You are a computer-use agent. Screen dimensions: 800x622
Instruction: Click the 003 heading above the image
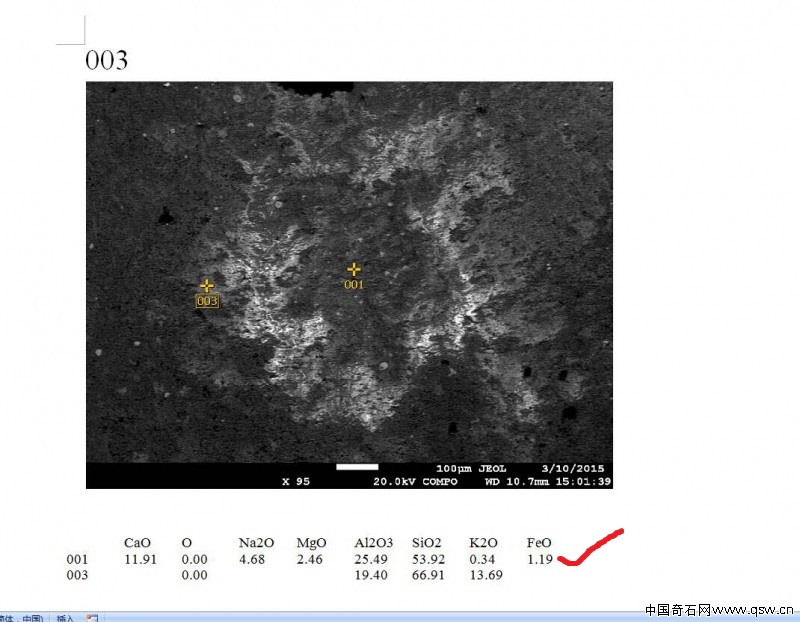[x=106, y=60]
